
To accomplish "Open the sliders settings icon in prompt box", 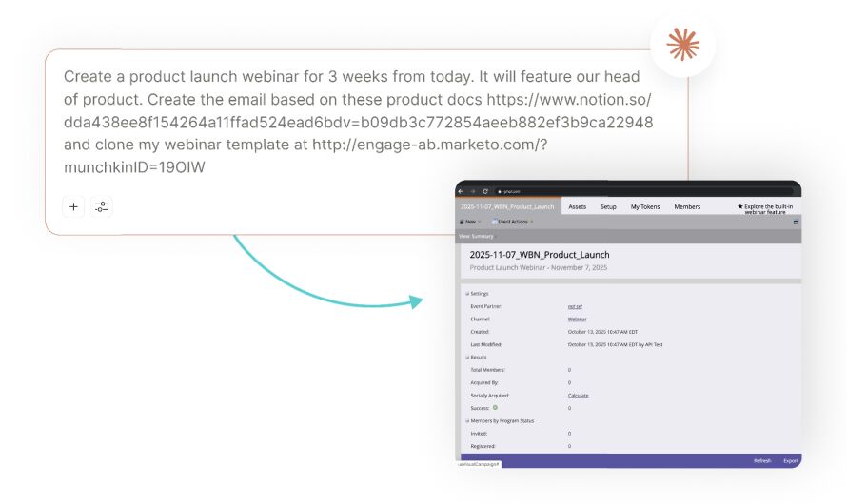I will point(101,206).
